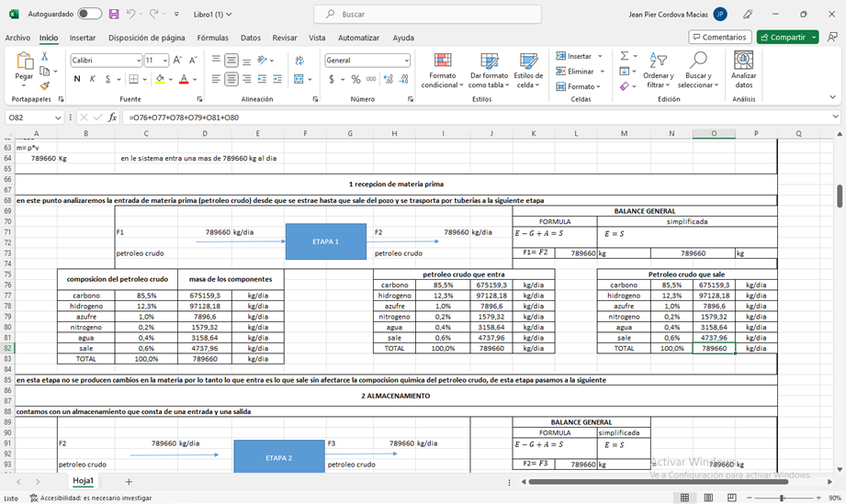
Task: Click the Copy icon
Action: point(45,71)
